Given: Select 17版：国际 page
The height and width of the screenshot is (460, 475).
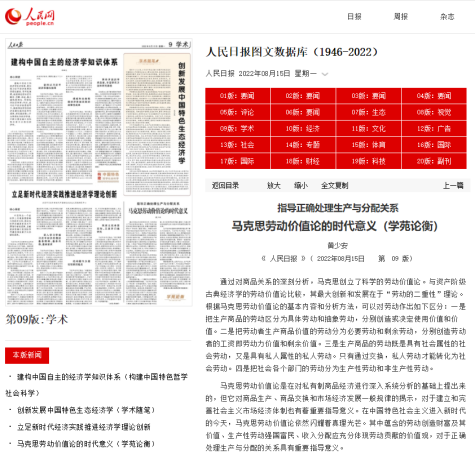Looking at the screenshot, I should tap(237, 161).
